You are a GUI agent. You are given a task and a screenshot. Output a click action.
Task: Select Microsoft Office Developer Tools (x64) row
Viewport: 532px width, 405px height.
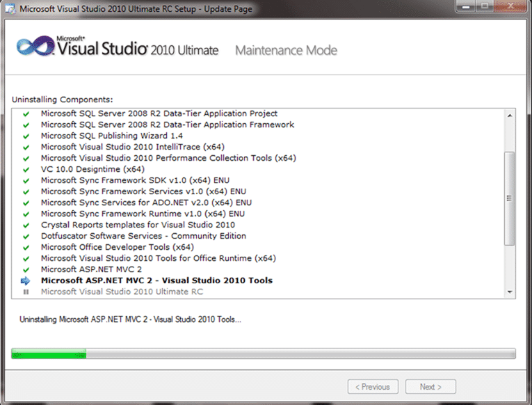point(118,247)
